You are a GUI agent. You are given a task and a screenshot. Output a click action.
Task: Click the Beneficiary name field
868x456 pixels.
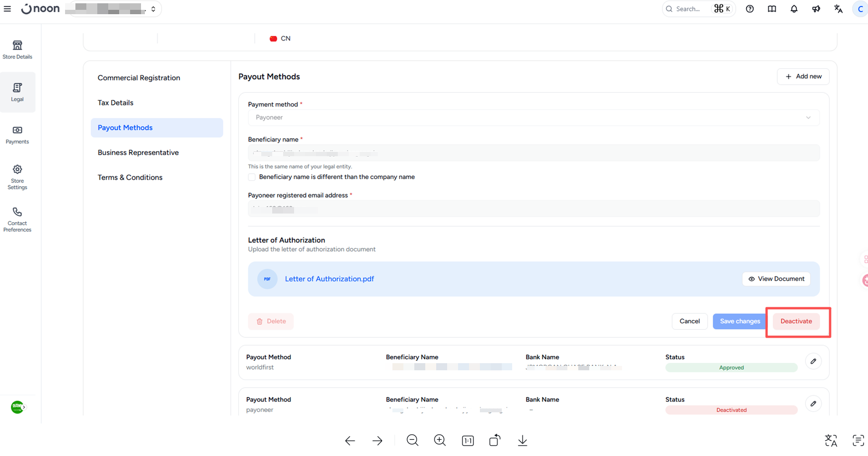(x=533, y=153)
